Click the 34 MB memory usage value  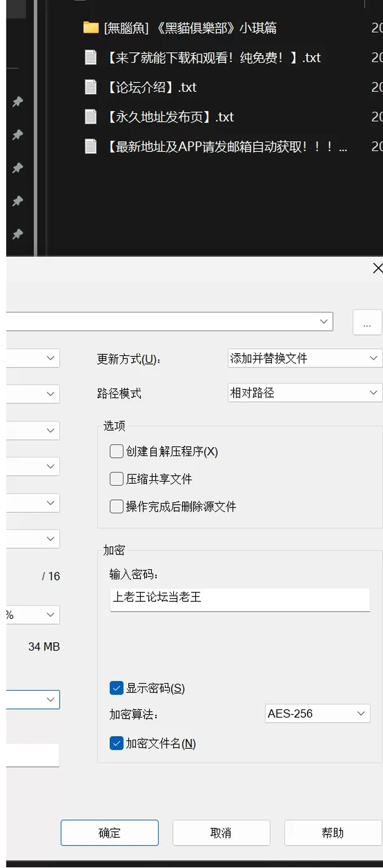(x=44, y=647)
